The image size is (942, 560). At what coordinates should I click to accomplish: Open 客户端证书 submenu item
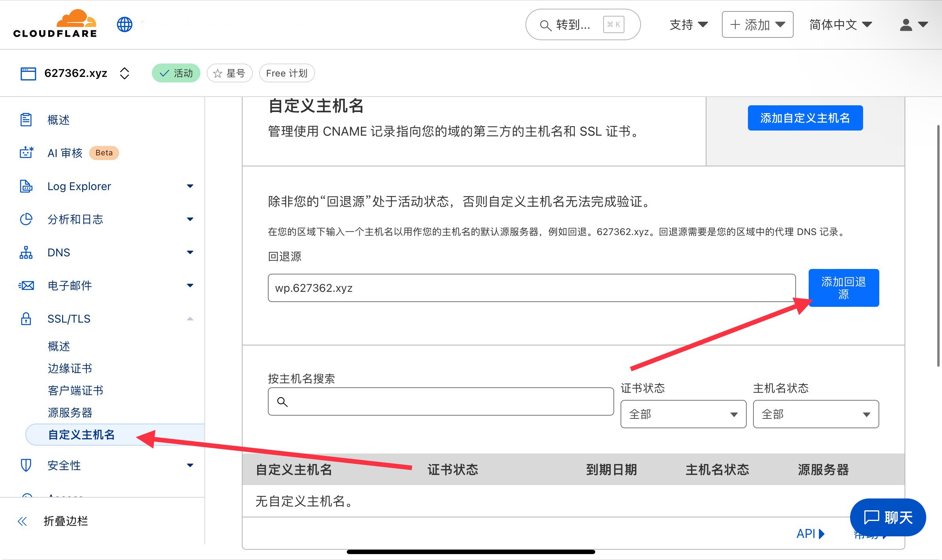click(75, 390)
